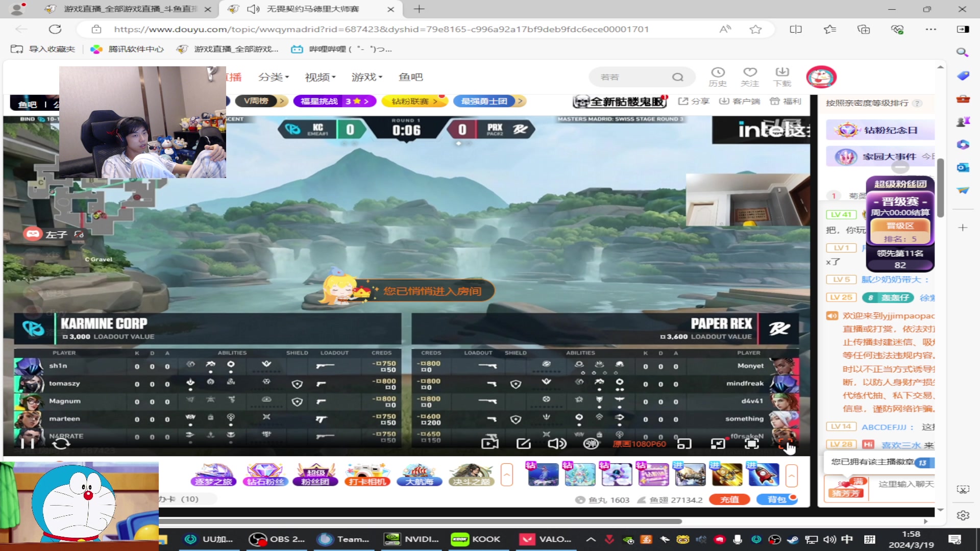Viewport: 980px width, 551px height.
Task: Open the 背包 backpack button
Action: click(777, 500)
